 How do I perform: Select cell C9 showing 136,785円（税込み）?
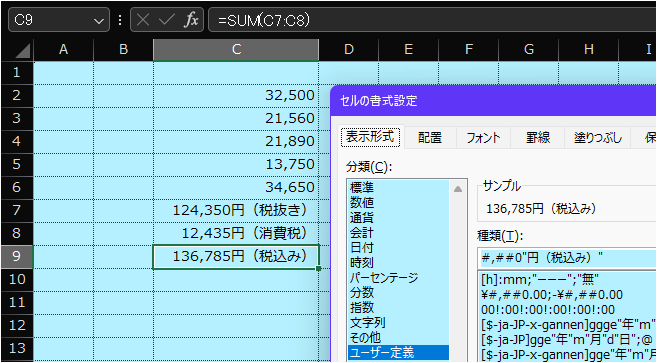pyautogui.click(x=236, y=256)
